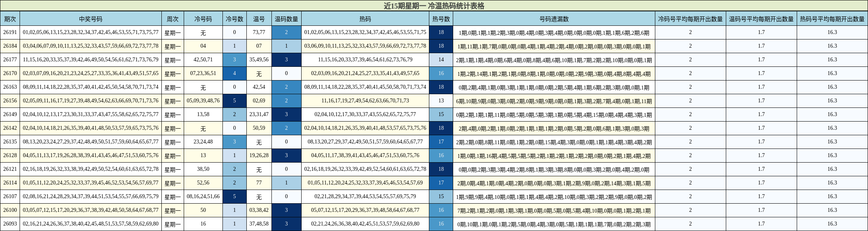Select cold numbers cell 13,58

pyautogui.click(x=203, y=115)
